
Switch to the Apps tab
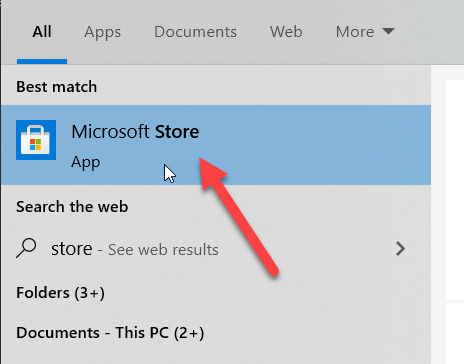pos(102,33)
